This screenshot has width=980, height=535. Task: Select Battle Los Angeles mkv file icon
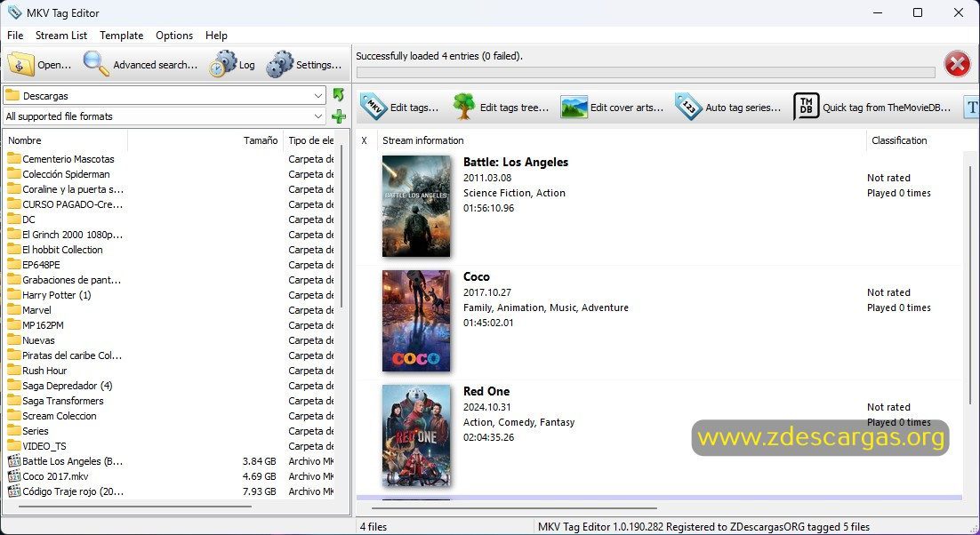[13, 461]
